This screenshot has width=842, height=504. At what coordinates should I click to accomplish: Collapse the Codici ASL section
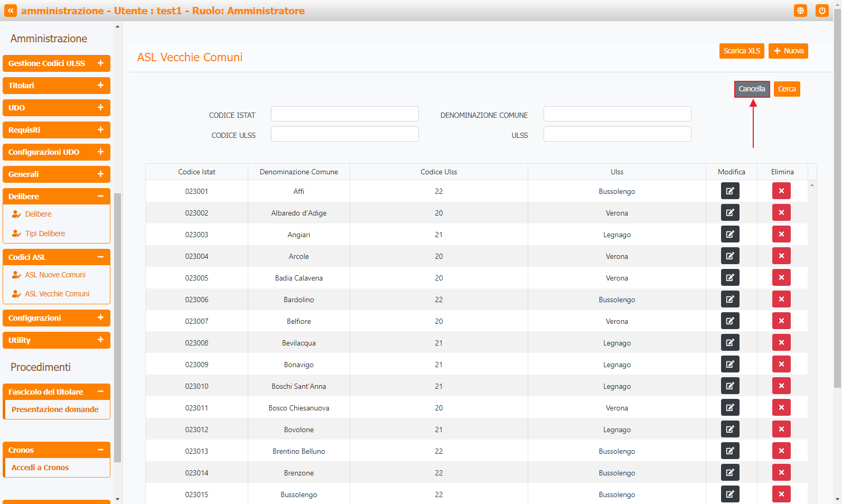pyautogui.click(x=100, y=257)
